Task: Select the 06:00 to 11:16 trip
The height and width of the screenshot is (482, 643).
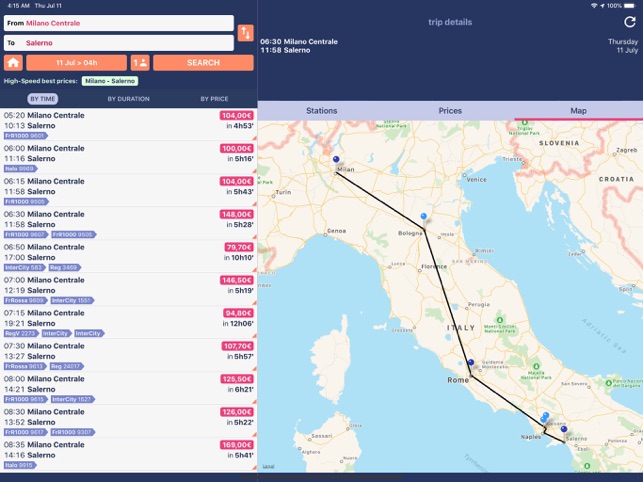Action: [128, 158]
